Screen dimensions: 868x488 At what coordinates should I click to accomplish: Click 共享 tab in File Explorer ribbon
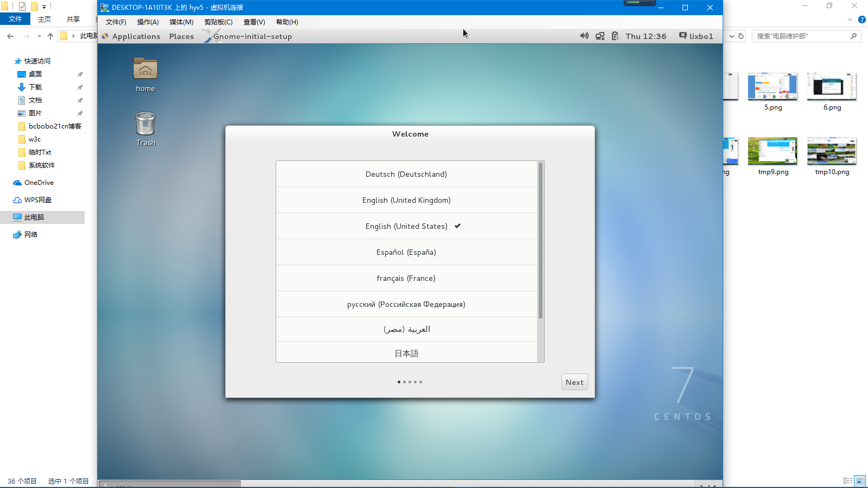(x=73, y=19)
